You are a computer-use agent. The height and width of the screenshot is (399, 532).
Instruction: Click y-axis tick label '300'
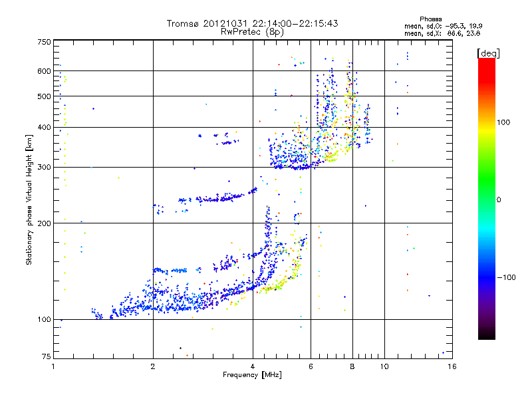click(44, 167)
